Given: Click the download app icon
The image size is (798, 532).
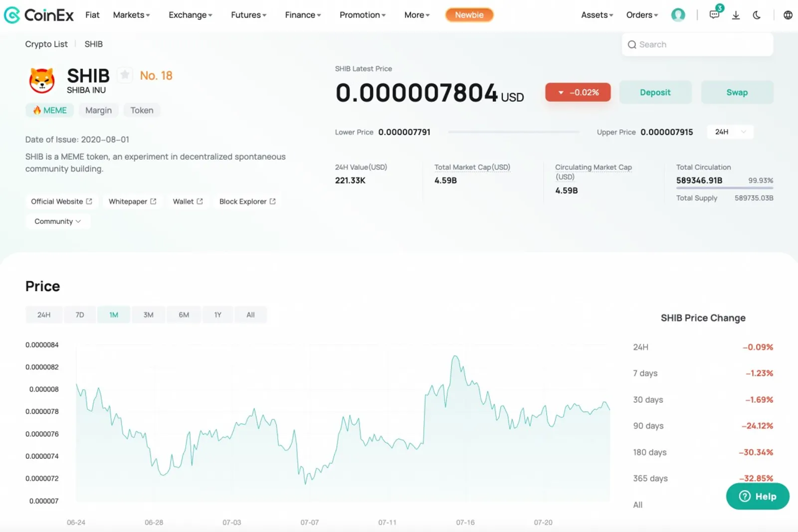Looking at the screenshot, I should [736, 15].
